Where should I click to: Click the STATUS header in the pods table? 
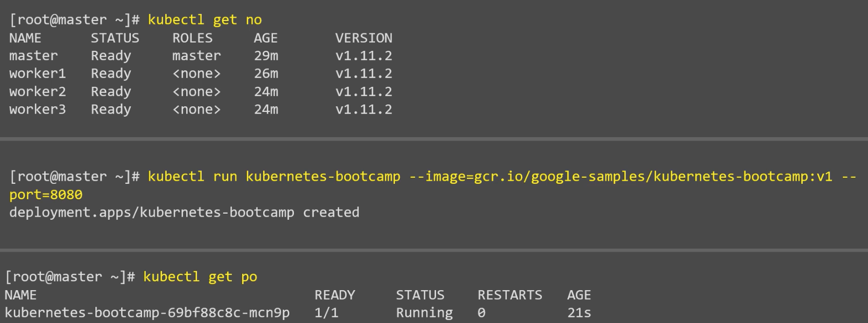tap(420, 295)
